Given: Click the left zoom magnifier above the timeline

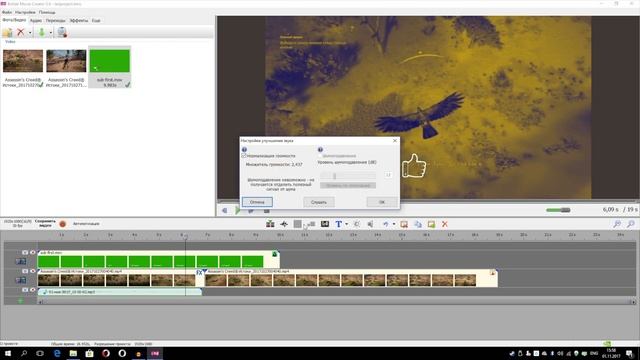Looking at the screenshot, I should click(617, 224).
